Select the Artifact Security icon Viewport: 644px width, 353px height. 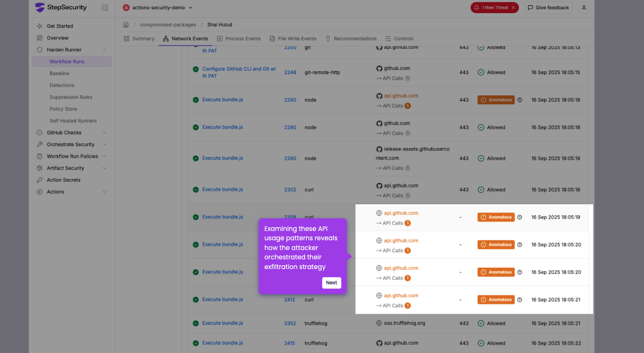[x=39, y=168]
